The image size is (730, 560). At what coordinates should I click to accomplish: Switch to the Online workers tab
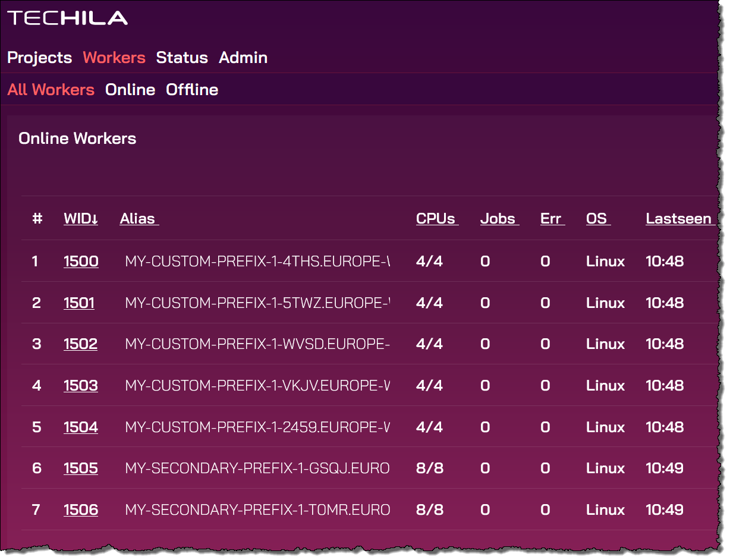[x=130, y=90]
